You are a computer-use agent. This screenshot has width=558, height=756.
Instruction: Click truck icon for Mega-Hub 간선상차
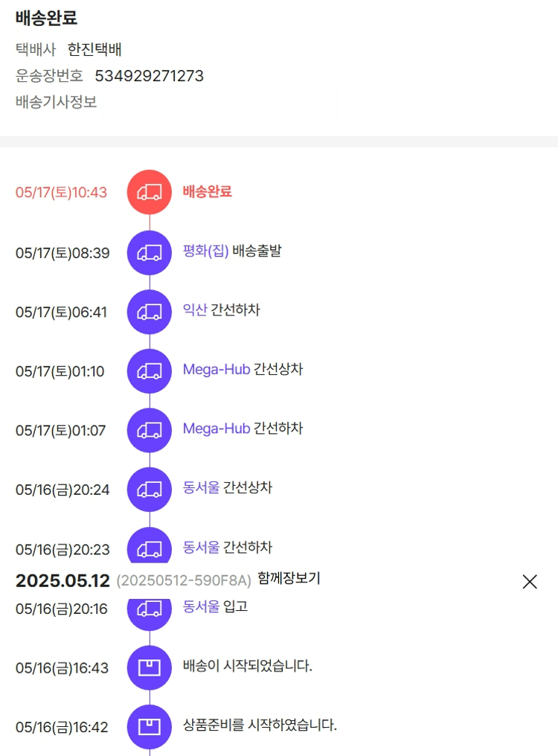150,371
